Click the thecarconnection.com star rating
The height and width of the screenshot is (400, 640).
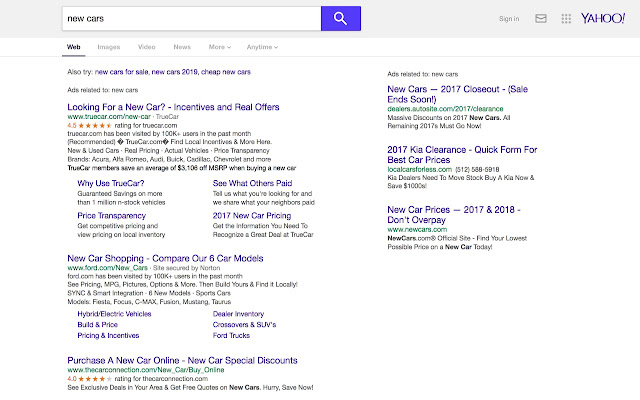(x=95, y=379)
